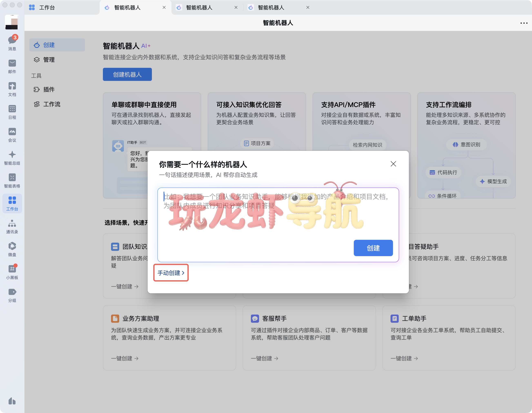Close the third 智能机器人 tab

click(308, 8)
